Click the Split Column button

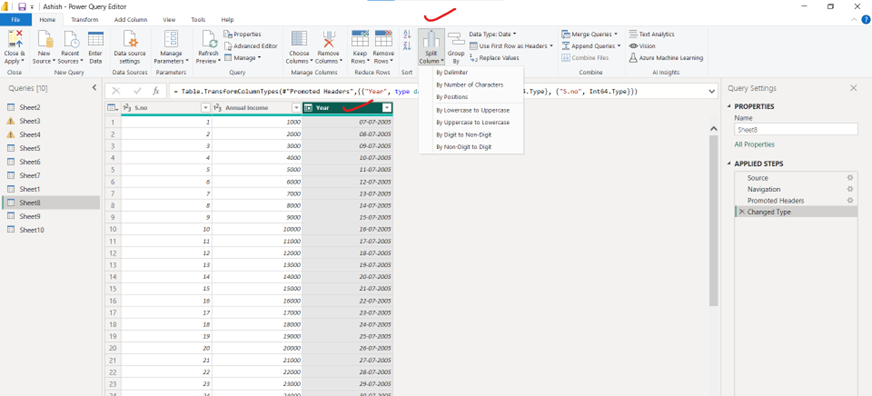[432, 48]
